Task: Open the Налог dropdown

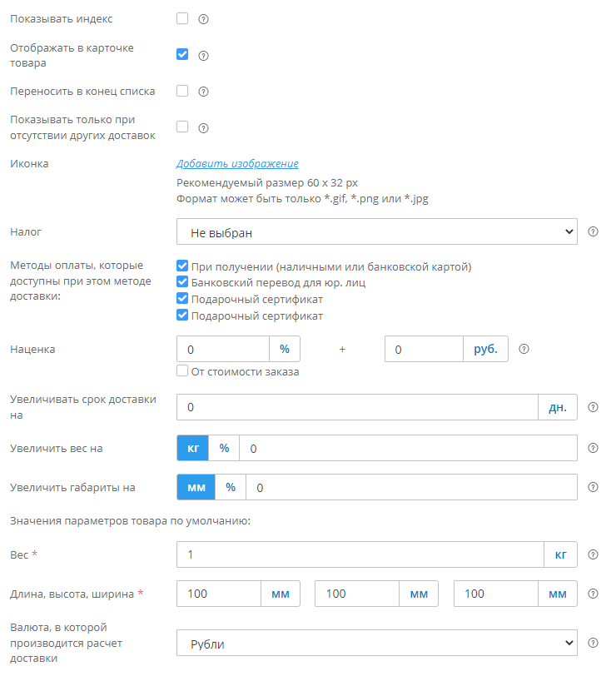Action: (377, 232)
